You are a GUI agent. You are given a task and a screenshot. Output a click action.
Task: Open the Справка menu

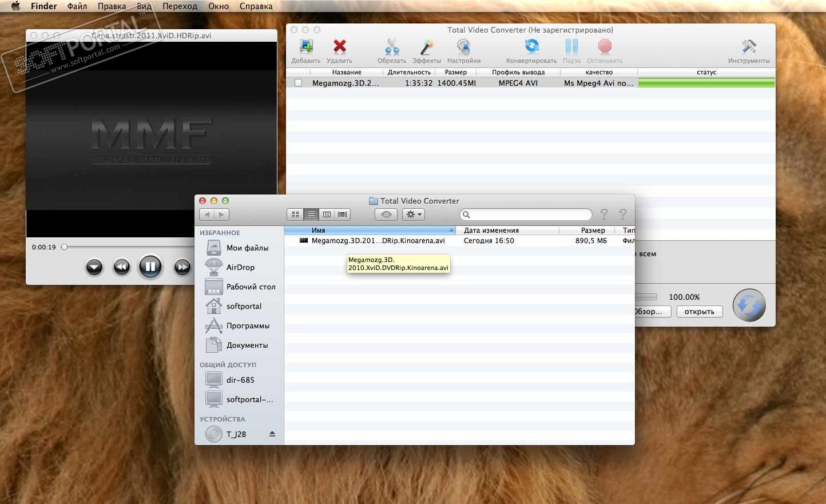tap(256, 6)
